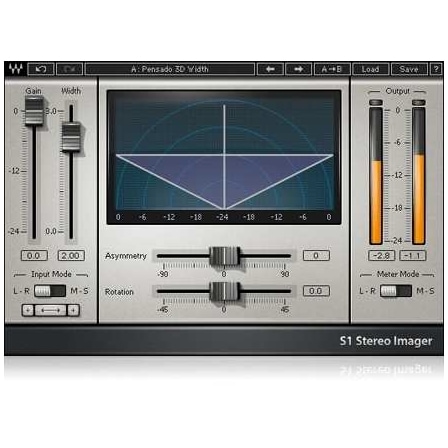Click the Gain value field showing 0.0
This screenshot has height=448, width=448.
pyautogui.click(x=34, y=256)
